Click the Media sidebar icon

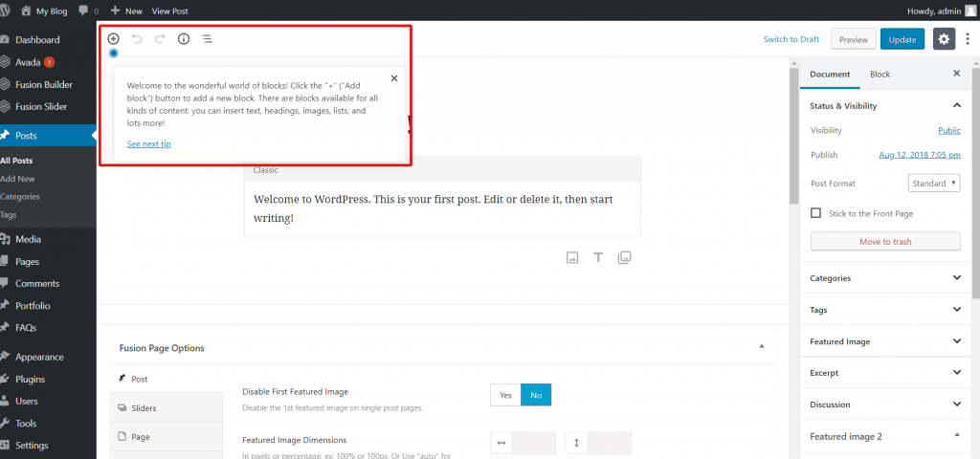pyautogui.click(x=5, y=239)
